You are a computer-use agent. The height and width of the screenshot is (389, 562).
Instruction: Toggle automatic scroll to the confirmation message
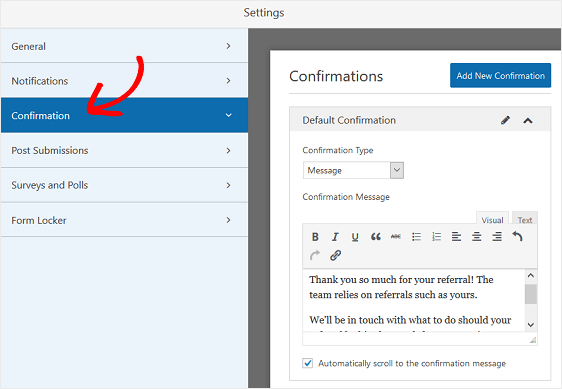pyautogui.click(x=308, y=363)
